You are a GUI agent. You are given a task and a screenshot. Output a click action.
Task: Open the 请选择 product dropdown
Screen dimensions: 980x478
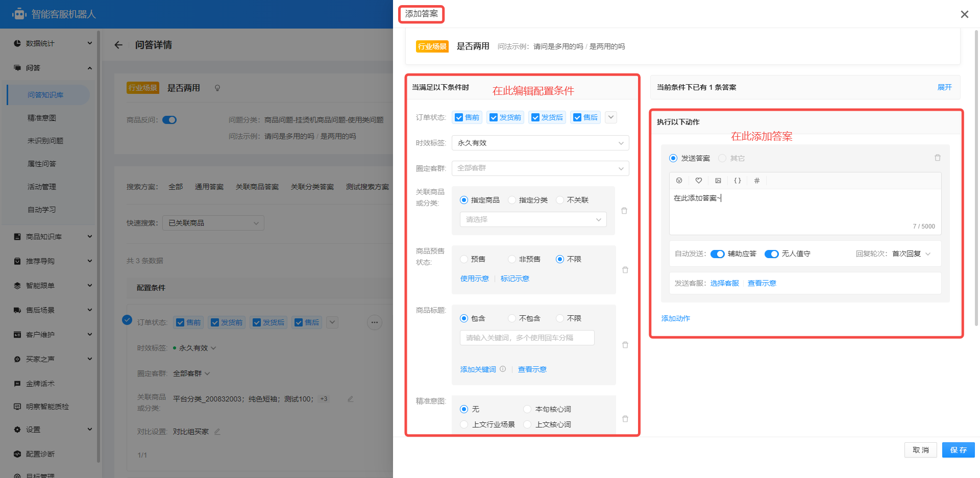pyautogui.click(x=533, y=219)
